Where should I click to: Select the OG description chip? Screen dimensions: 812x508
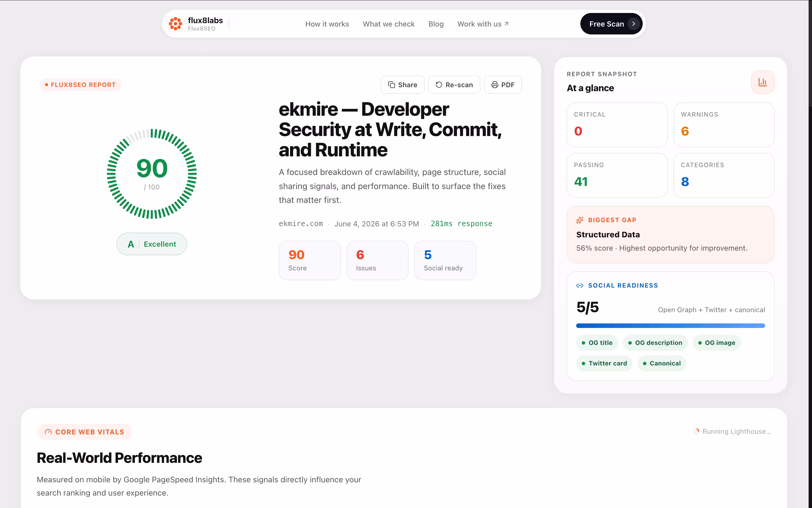pyautogui.click(x=655, y=343)
